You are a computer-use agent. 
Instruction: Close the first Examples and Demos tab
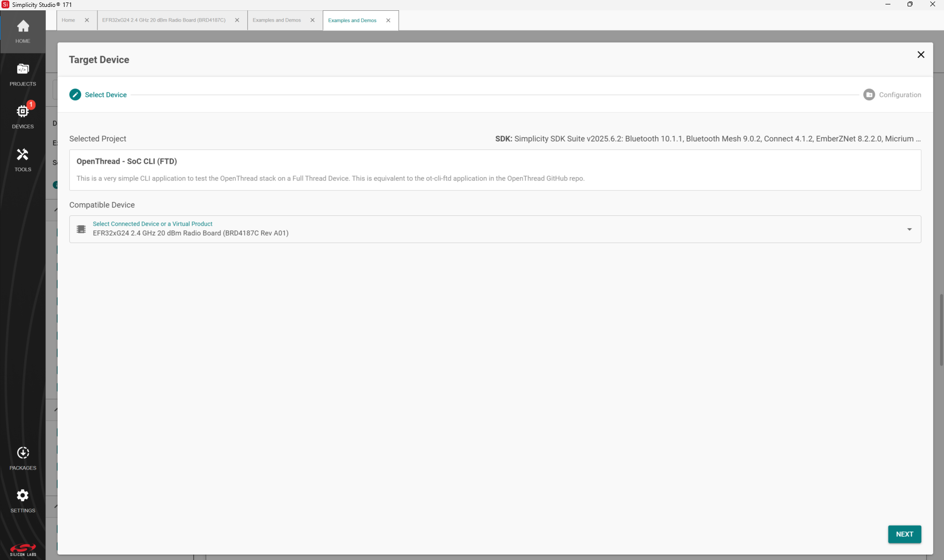[312, 20]
